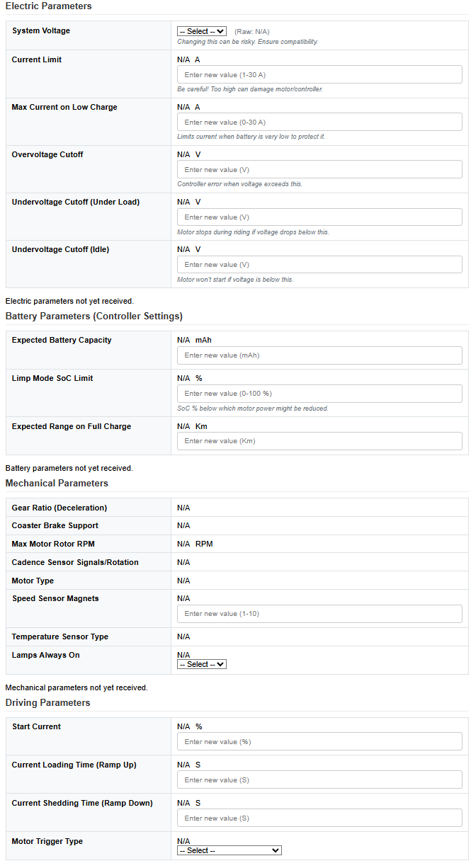This screenshot has height=868, width=471.
Task: Open the System Voltage select dropdown
Action: (x=202, y=31)
